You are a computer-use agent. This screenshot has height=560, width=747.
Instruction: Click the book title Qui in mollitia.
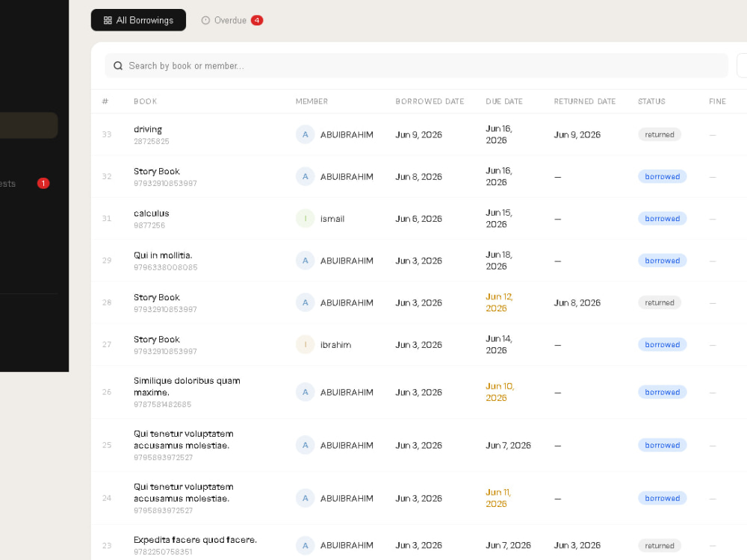[163, 255]
